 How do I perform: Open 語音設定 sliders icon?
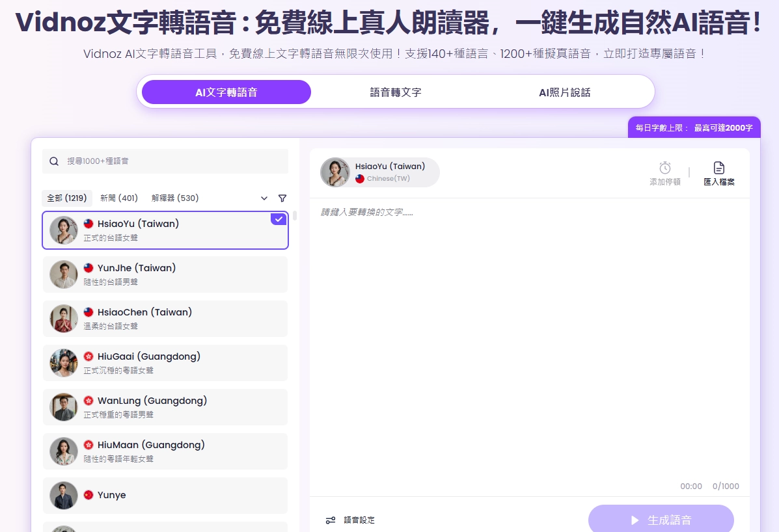(x=331, y=520)
